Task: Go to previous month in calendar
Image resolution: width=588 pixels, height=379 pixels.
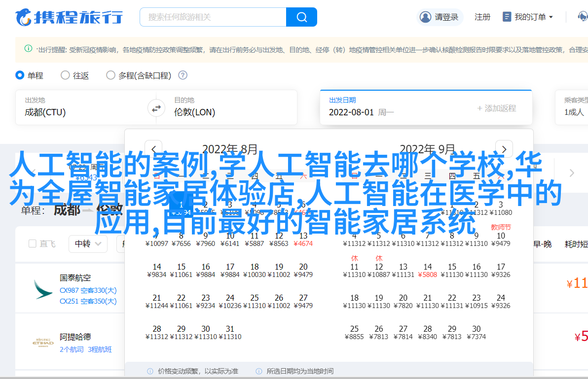Action: 153,149
